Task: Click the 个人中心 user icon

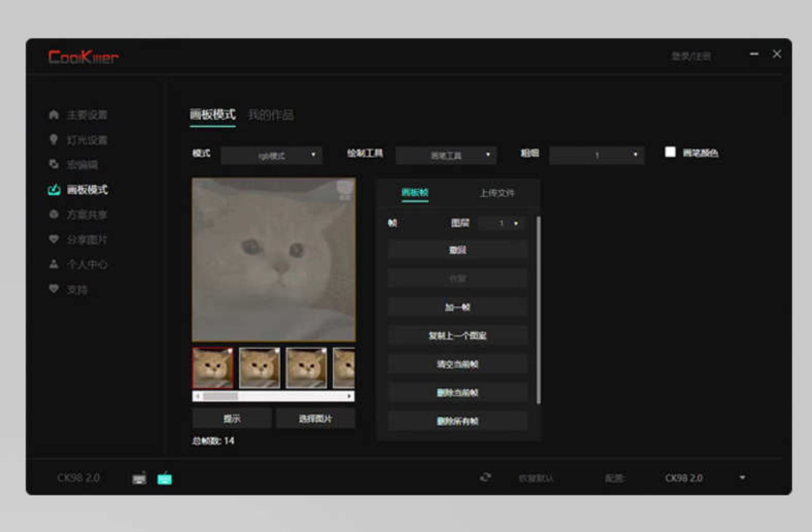Action: point(54,265)
